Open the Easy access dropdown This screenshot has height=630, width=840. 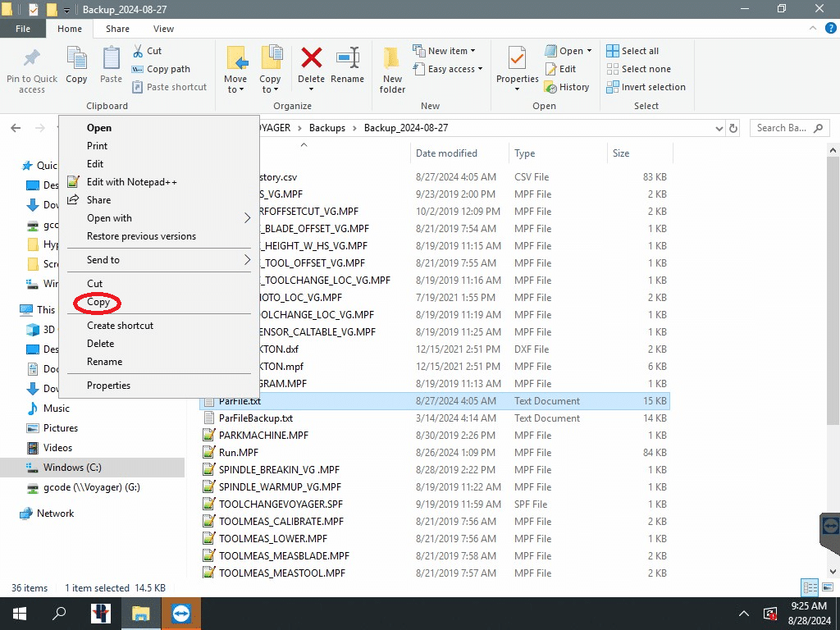tap(455, 69)
